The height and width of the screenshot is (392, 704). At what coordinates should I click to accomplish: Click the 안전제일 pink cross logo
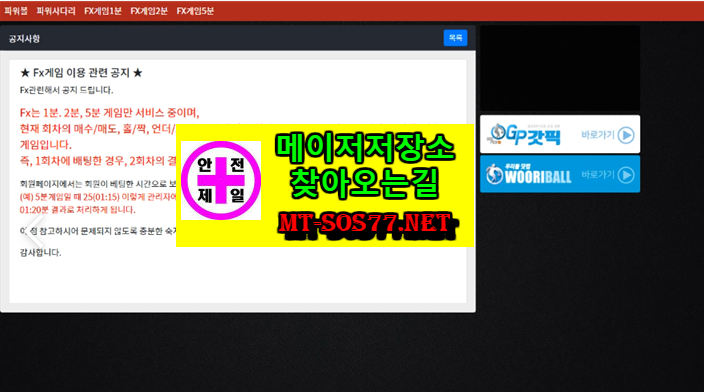(221, 181)
